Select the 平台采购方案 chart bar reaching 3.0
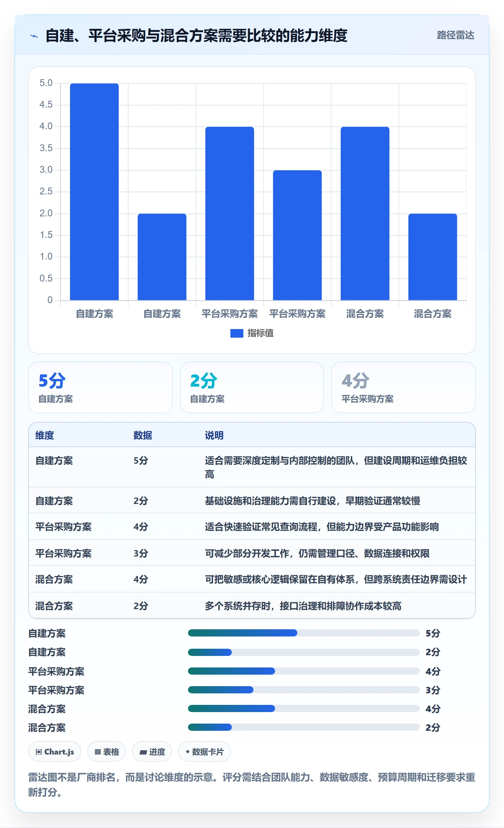Viewport: 504px width, 828px height. tap(297, 235)
